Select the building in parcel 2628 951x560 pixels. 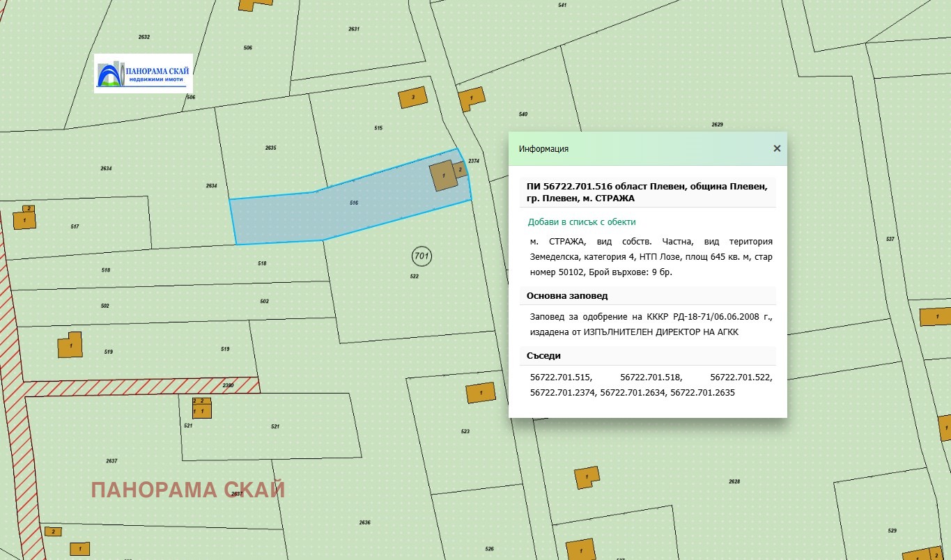pyautogui.click(x=587, y=476)
